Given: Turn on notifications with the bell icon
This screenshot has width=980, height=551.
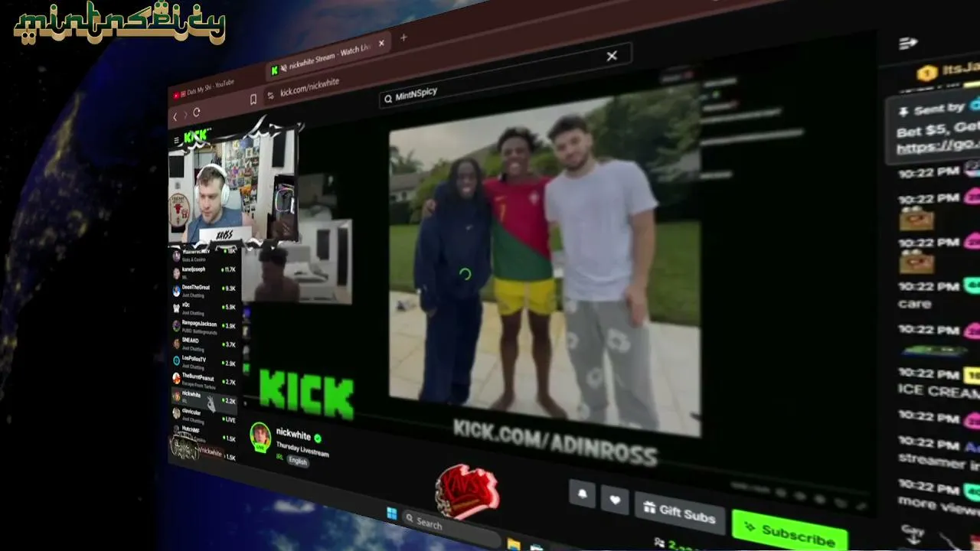Looking at the screenshot, I should tap(582, 494).
